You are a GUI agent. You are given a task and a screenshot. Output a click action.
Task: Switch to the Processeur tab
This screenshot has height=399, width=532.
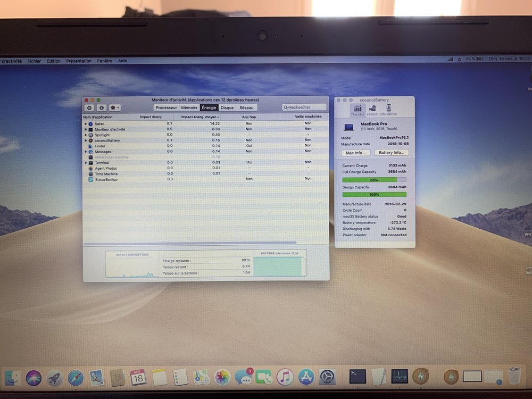166,107
